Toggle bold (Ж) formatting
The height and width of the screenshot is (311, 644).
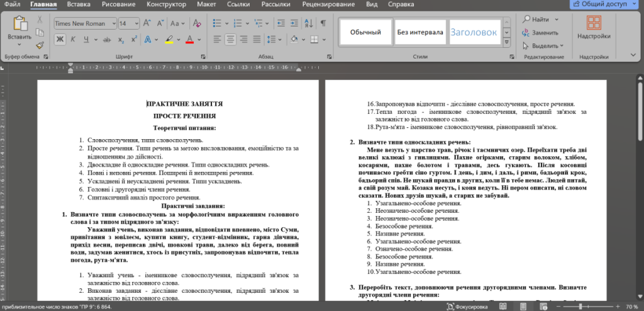(x=60, y=40)
